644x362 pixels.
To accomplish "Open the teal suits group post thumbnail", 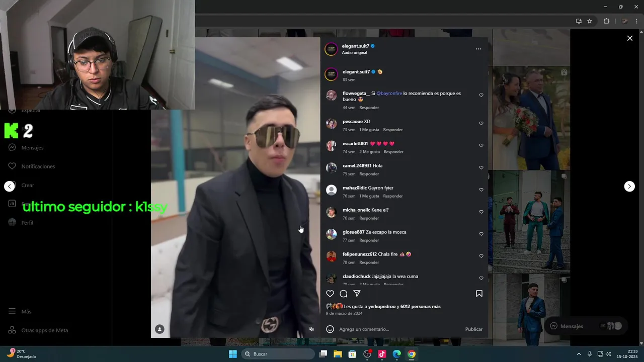I will [x=531, y=222].
